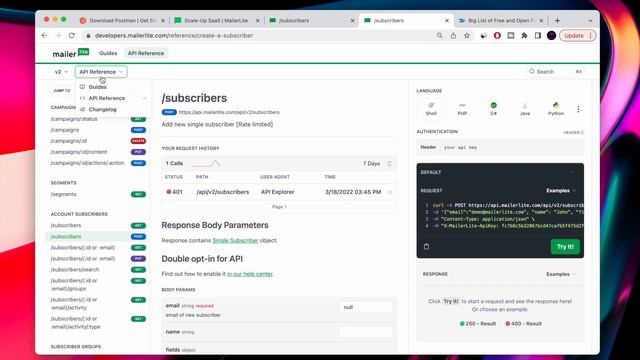Choose Changelog in the dropdown menu
Viewport: 640px width, 360px height.
pos(102,109)
